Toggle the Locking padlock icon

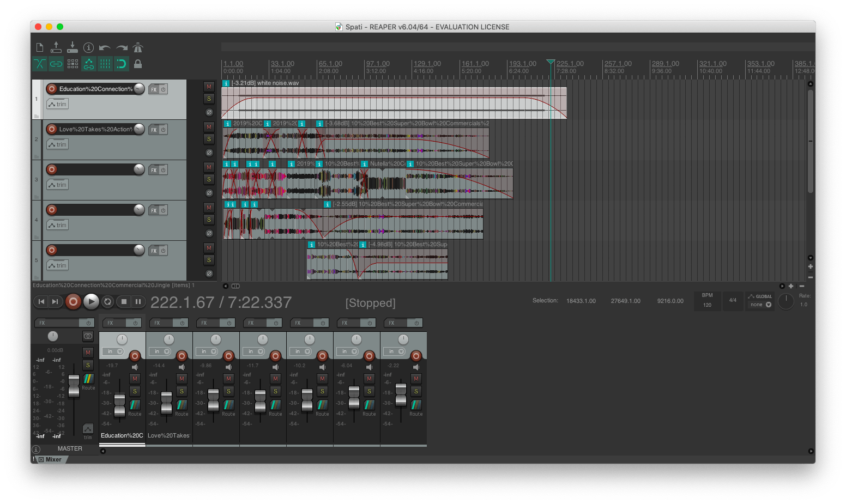click(138, 64)
